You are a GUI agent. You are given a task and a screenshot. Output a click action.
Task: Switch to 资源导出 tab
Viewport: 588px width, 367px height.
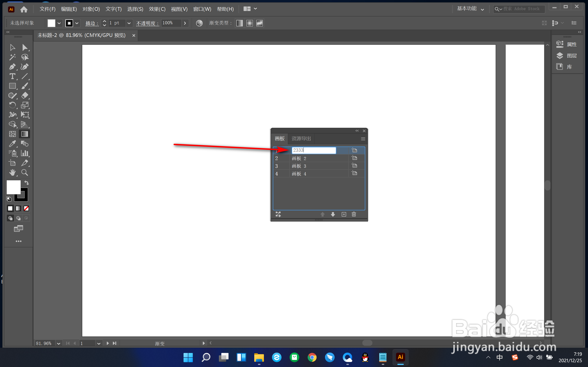point(301,139)
